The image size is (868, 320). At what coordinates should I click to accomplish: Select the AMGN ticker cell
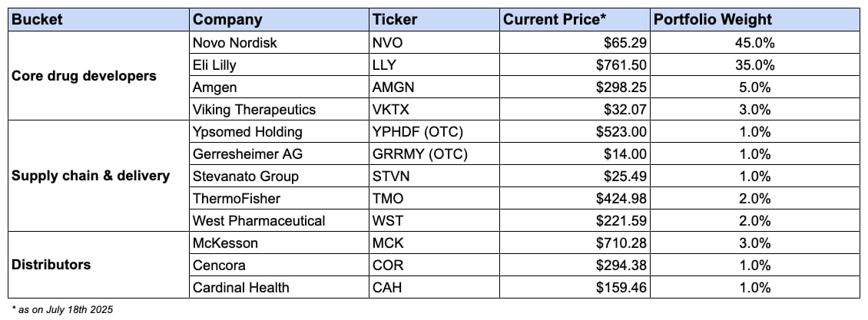click(x=434, y=87)
